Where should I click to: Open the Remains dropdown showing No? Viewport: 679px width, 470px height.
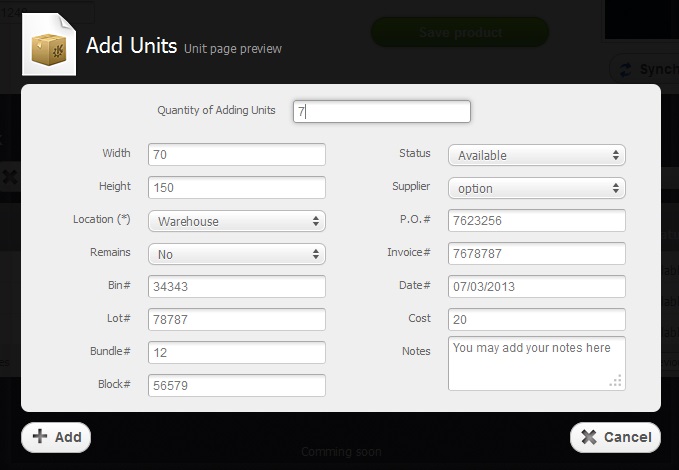coord(237,254)
